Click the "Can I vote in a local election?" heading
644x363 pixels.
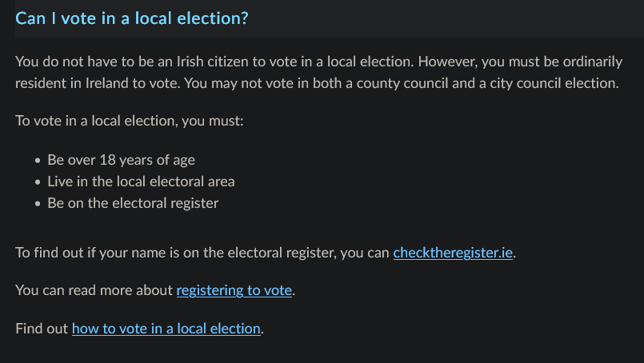pyautogui.click(x=132, y=18)
